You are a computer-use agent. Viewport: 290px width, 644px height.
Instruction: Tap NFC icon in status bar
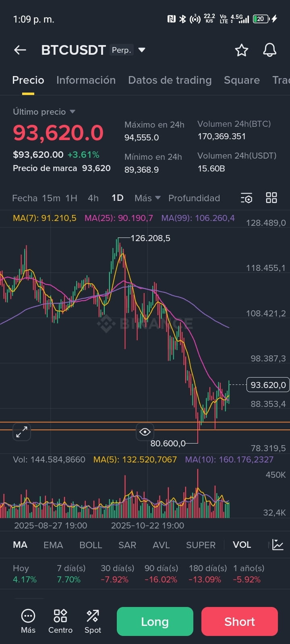(x=172, y=19)
